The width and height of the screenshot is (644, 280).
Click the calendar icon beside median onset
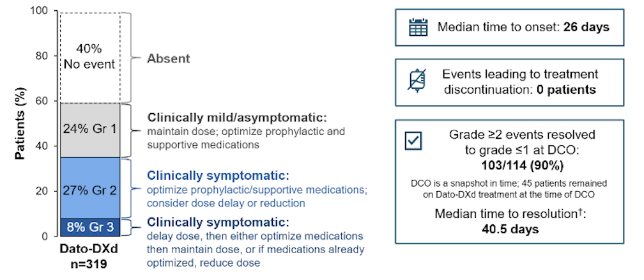[418, 27]
